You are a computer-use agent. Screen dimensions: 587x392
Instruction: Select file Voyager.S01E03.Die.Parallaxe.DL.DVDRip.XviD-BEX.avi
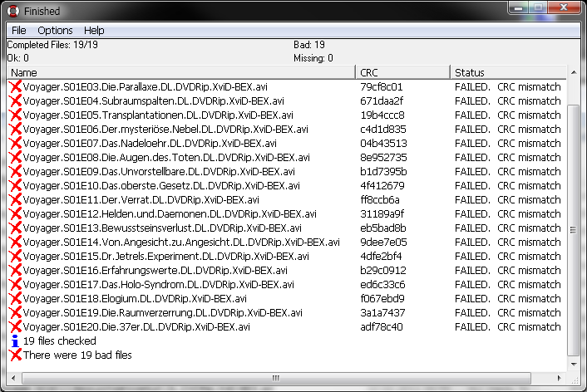tap(146, 87)
